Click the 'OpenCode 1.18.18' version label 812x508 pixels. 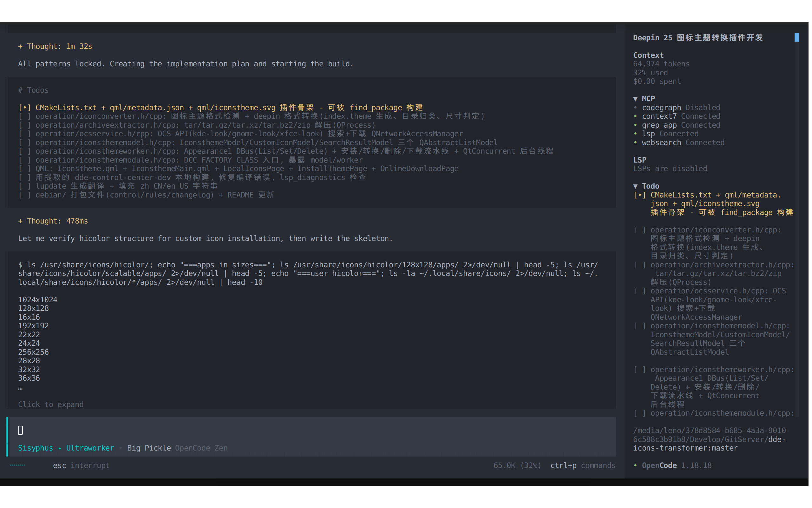(x=677, y=466)
